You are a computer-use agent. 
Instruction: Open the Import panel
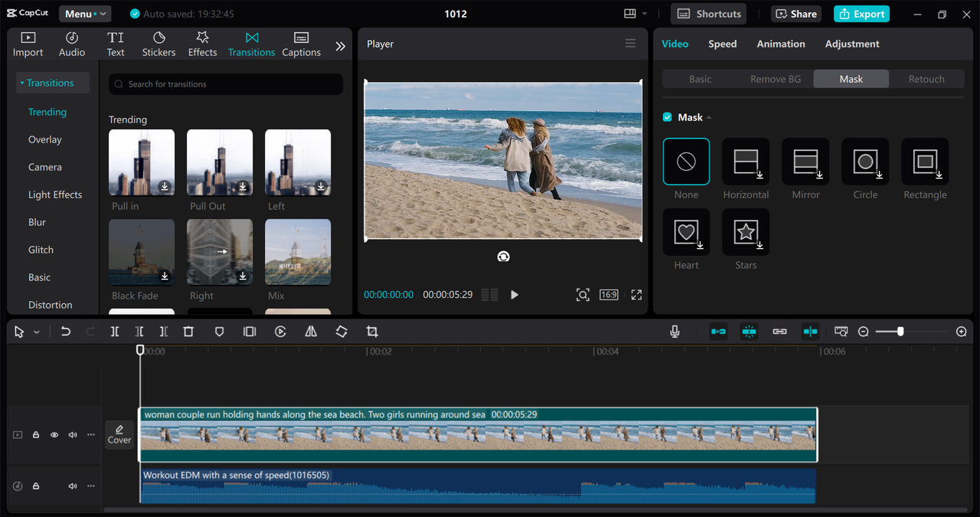(28, 44)
